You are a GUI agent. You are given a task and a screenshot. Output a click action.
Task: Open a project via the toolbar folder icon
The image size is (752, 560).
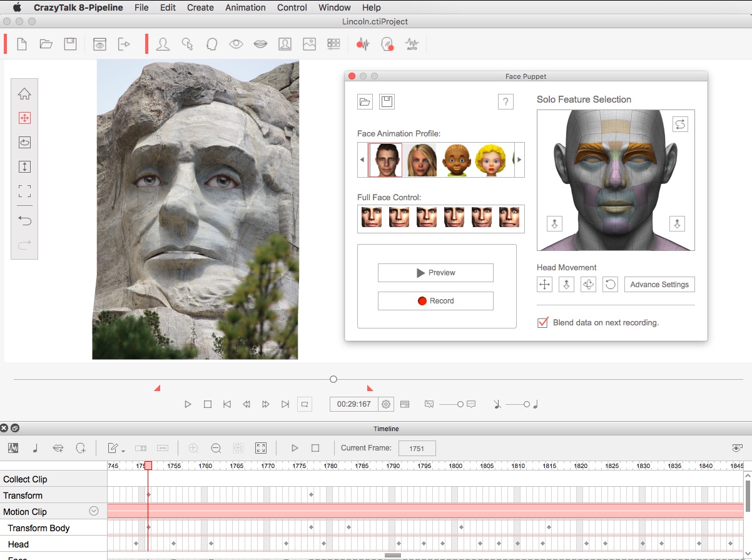(46, 44)
